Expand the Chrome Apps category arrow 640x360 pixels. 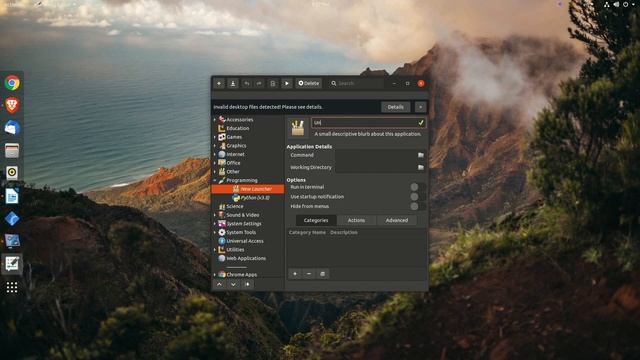tap(215, 275)
